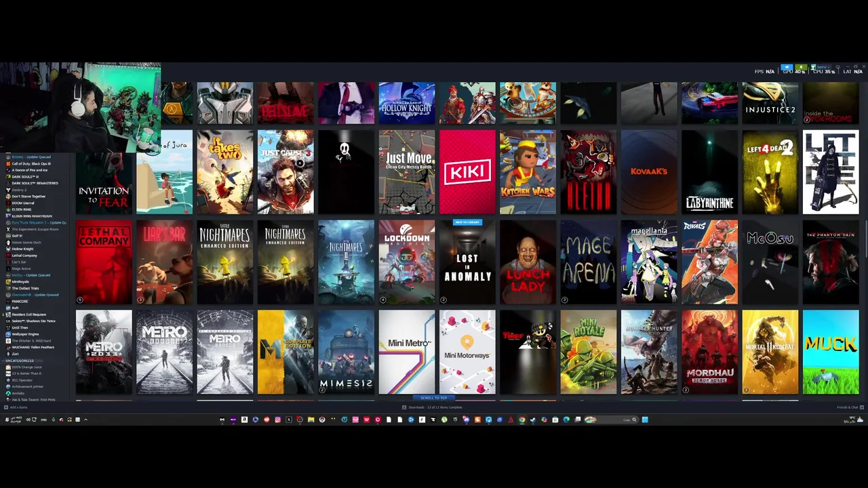Open The Witcher 3: Wild Hunt sidebar entry

click(x=31, y=341)
